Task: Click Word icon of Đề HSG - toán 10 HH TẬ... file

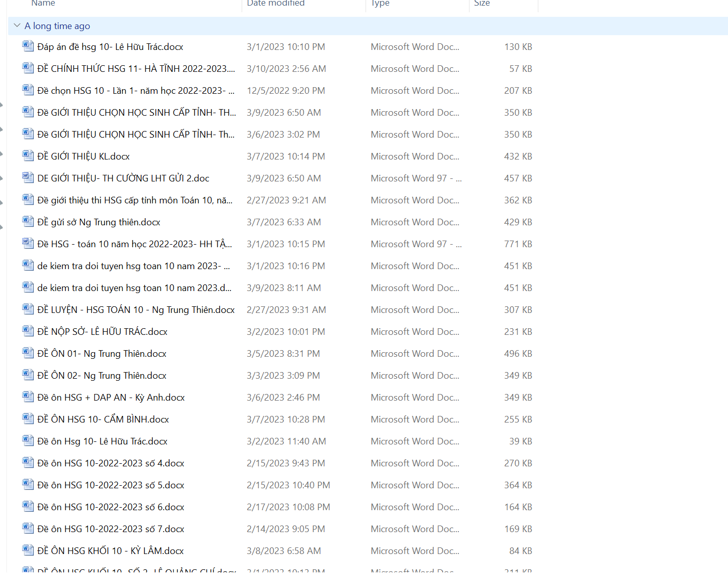Action: (x=28, y=243)
